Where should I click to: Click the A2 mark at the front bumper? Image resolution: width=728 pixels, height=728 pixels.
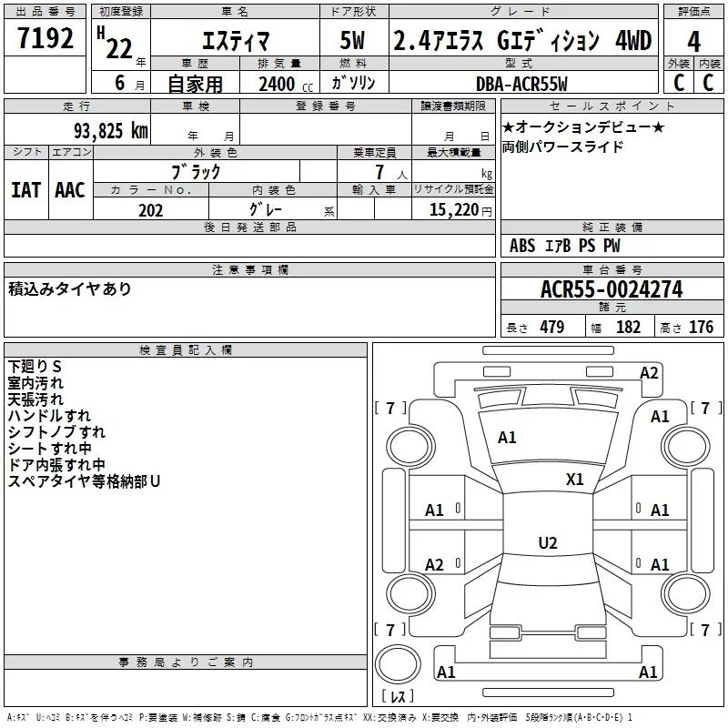(649, 373)
